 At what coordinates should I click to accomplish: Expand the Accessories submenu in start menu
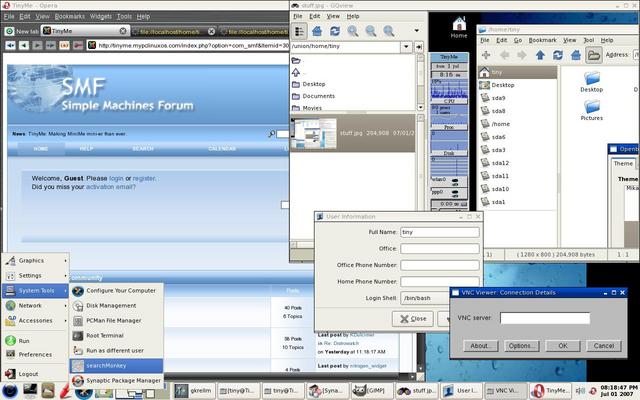[36, 321]
